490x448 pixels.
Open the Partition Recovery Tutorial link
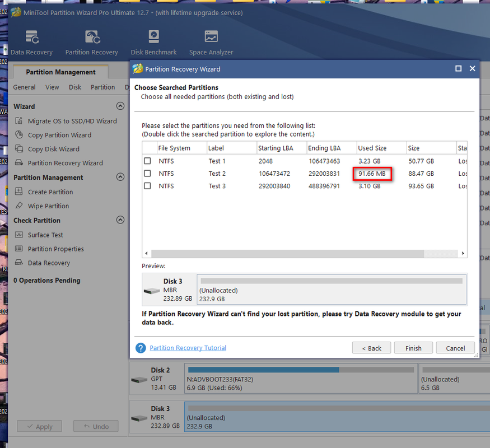click(x=188, y=348)
